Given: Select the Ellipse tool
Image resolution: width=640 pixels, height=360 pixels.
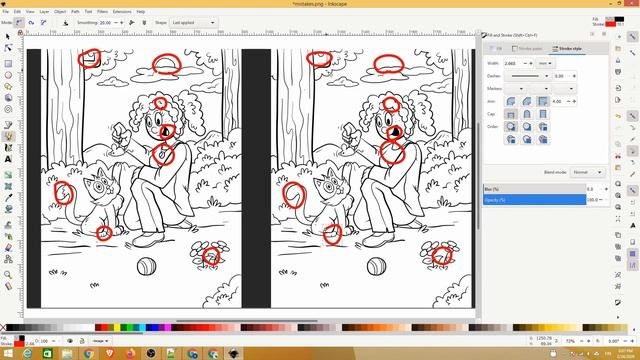Looking at the screenshot, I should click(x=8, y=75).
